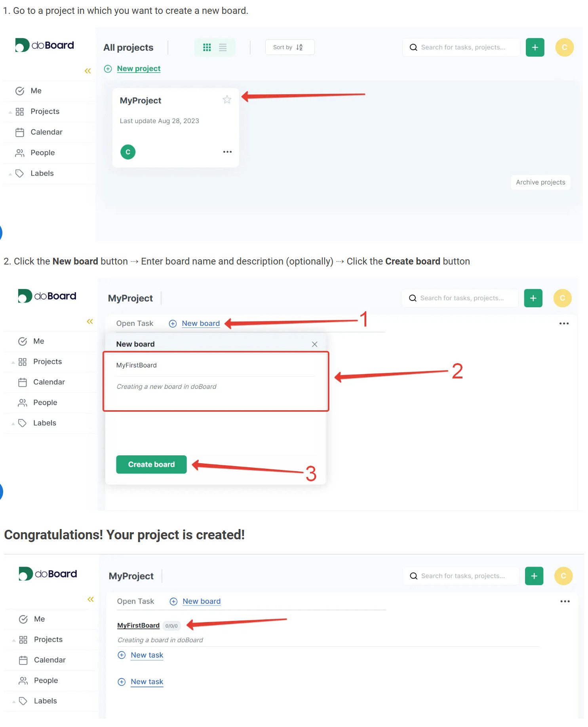
Task: Click the yellow C avatar
Action: point(564,47)
